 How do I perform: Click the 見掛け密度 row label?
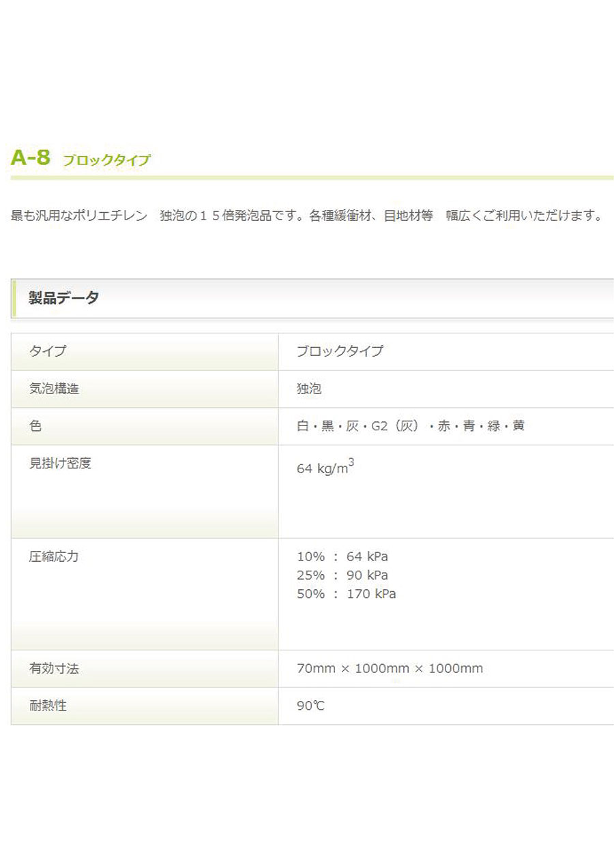pyautogui.click(x=60, y=464)
